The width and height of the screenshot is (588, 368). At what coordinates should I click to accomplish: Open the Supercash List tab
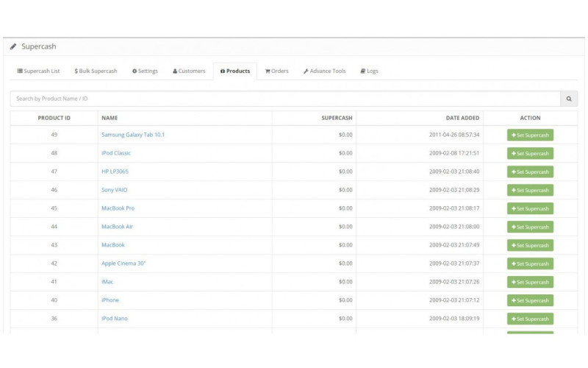(38, 71)
